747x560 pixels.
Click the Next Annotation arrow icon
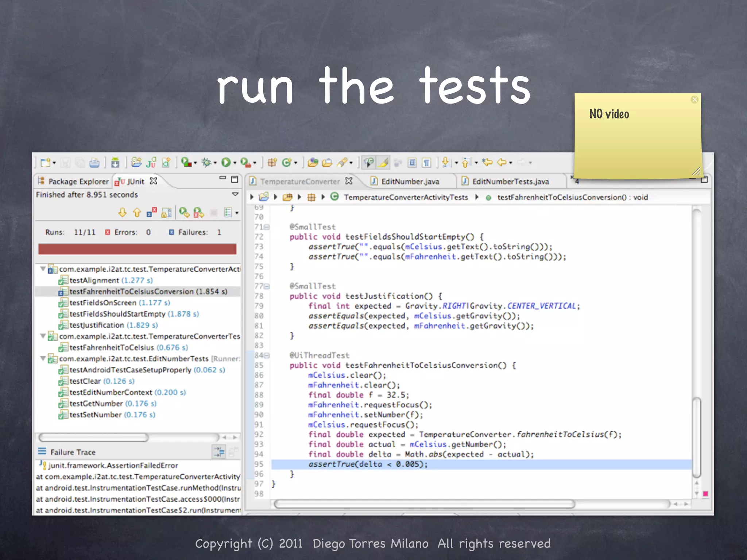click(446, 163)
